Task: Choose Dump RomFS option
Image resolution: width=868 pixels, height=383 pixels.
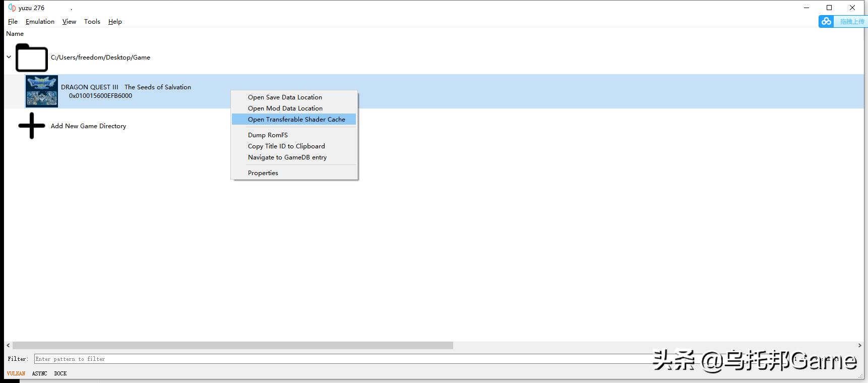Action: click(294, 135)
